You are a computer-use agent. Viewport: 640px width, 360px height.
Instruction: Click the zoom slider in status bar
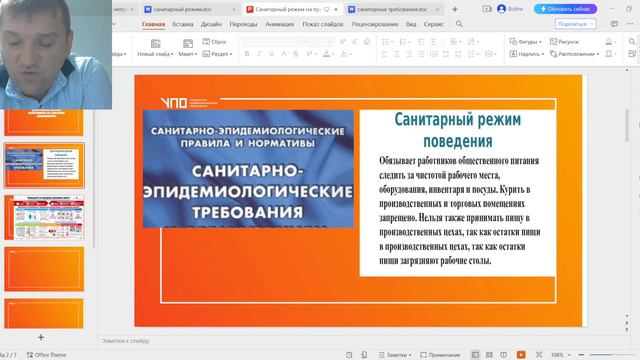coord(614,355)
